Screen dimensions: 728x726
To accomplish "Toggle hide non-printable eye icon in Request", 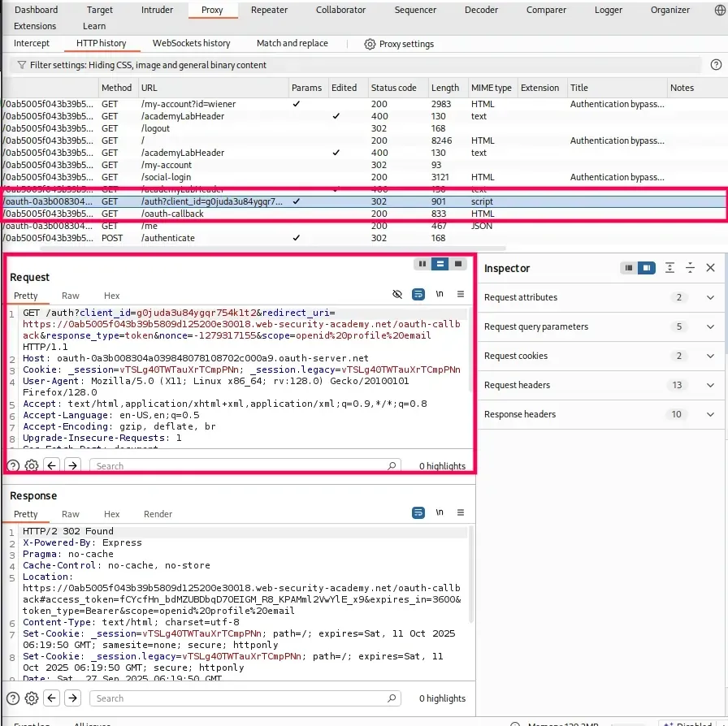I will (x=397, y=294).
